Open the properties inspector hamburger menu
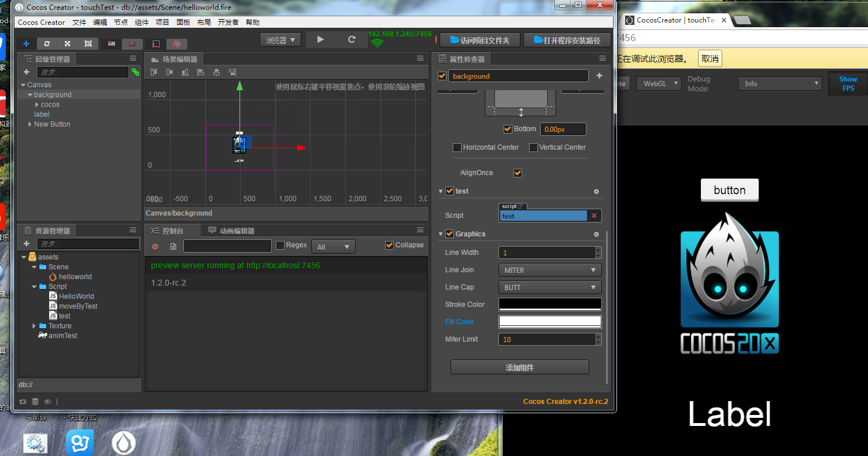The height and width of the screenshot is (456, 868). [603, 58]
